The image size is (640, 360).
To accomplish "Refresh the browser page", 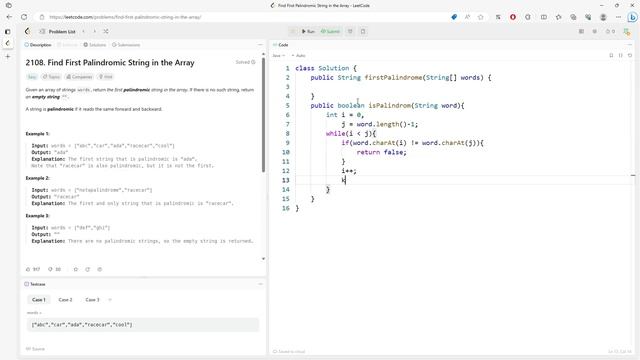I will click(x=24, y=17).
